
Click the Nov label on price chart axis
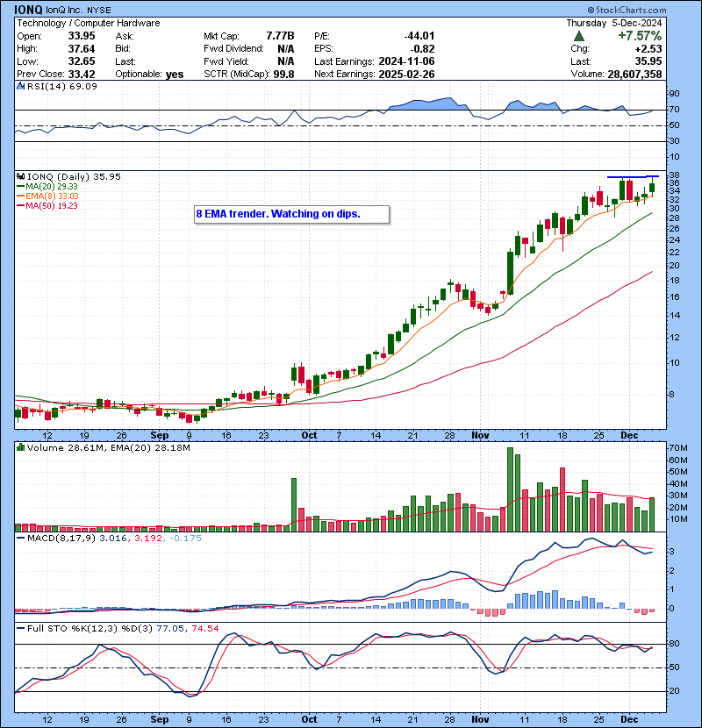click(x=480, y=436)
